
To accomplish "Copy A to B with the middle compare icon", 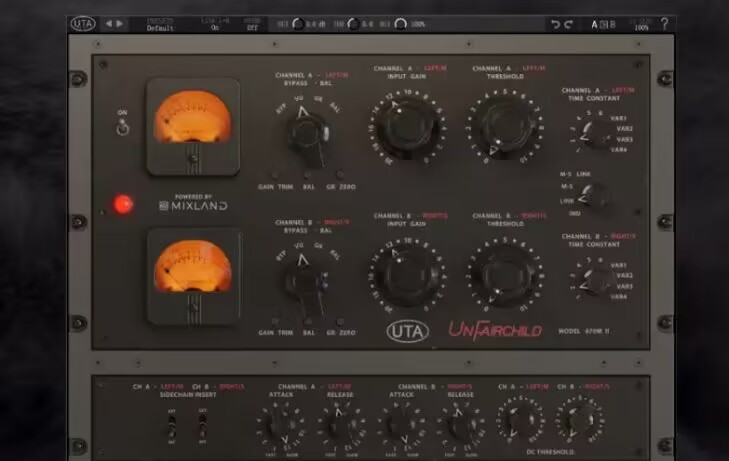I will click(x=603, y=25).
